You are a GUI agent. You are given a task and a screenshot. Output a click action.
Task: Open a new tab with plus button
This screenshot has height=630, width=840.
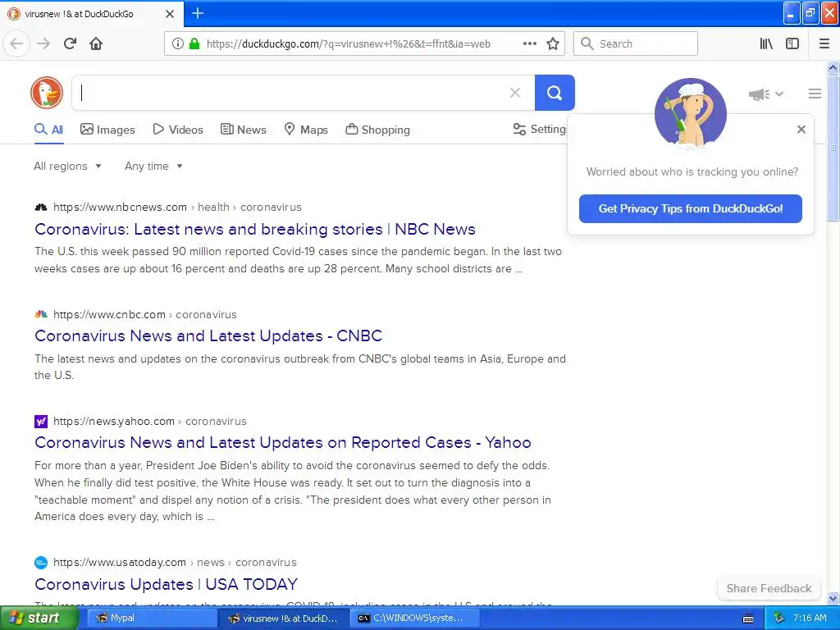(198, 13)
